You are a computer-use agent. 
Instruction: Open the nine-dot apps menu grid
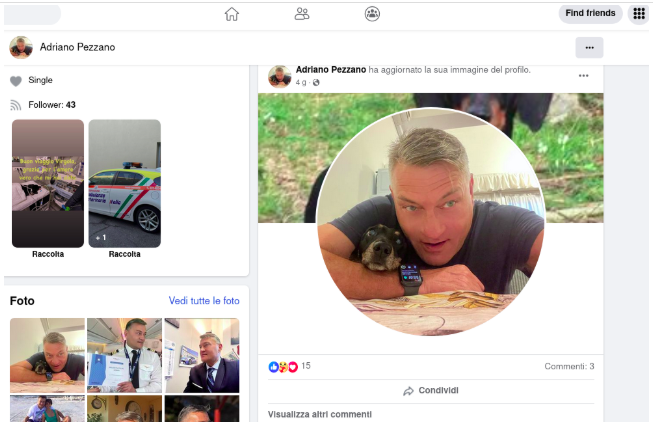[639, 13]
